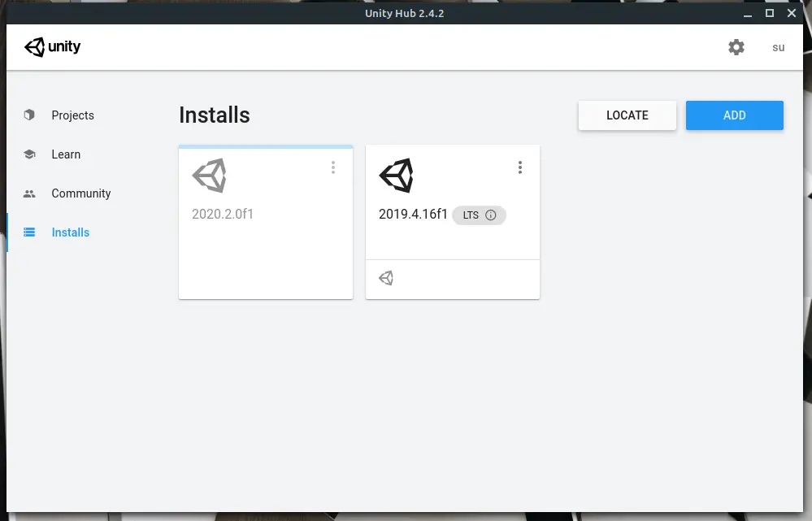Select the Installs sidebar item

tap(71, 232)
